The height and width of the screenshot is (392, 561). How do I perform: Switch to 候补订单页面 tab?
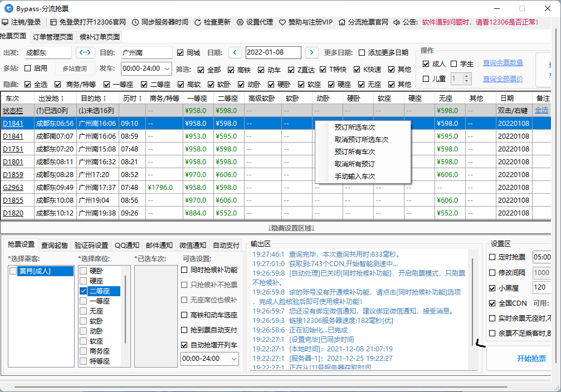[100, 37]
